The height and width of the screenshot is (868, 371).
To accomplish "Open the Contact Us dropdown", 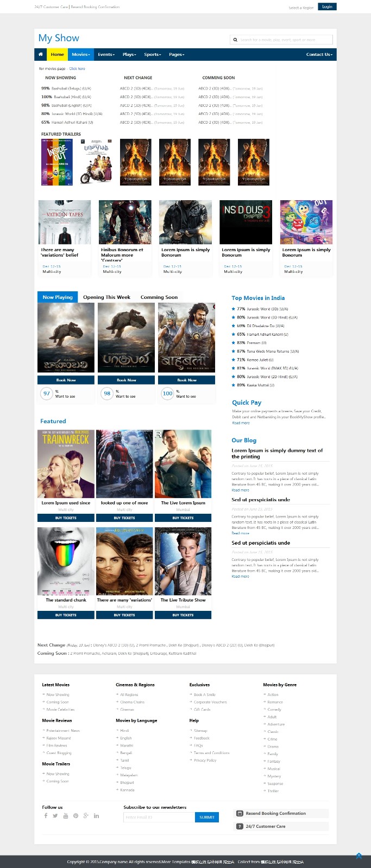I will (x=319, y=54).
